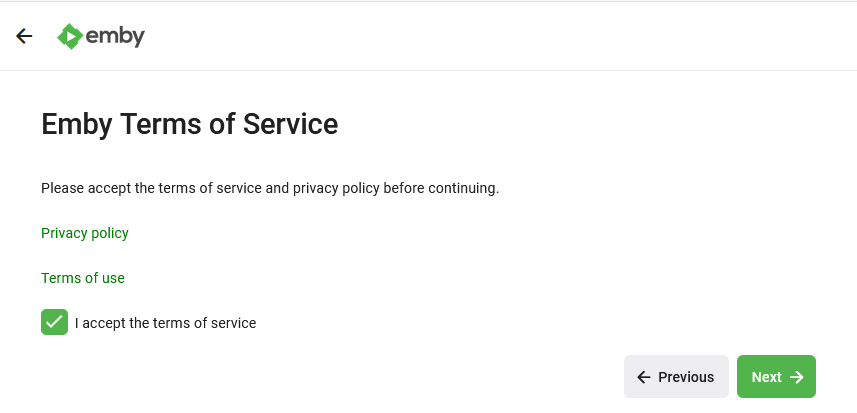Click the 'Emby Terms of Service' heading
The image size is (857, 413).
[x=190, y=124]
